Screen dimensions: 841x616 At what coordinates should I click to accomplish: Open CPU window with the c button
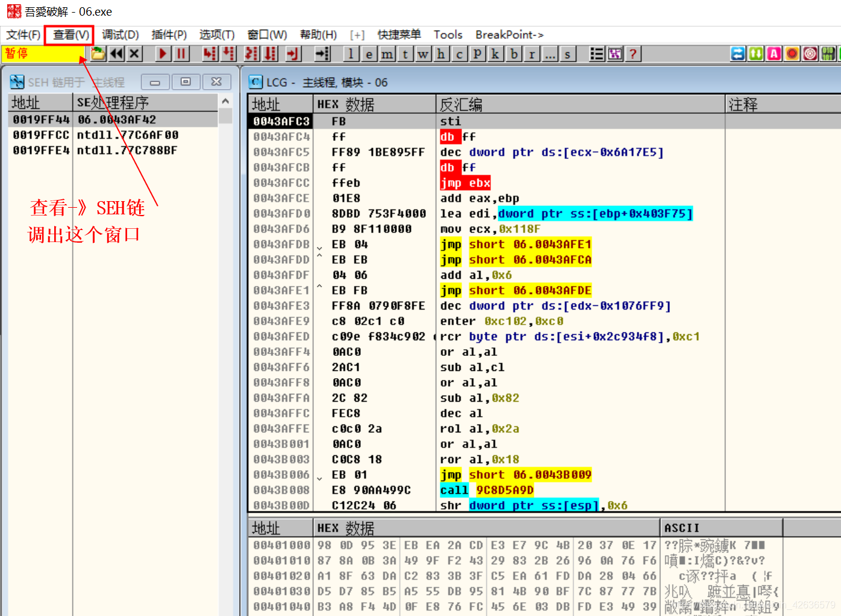click(459, 54)
